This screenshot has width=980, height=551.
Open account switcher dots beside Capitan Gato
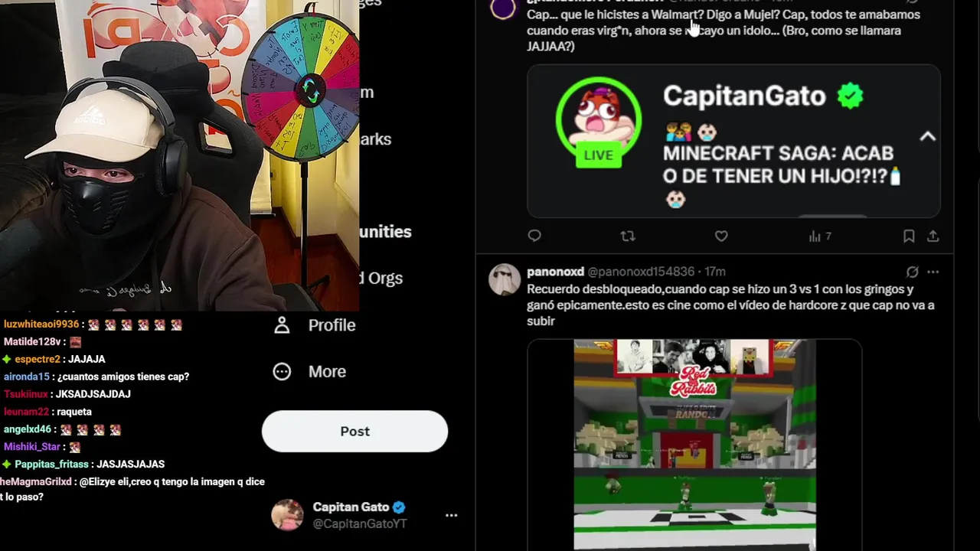click(x=452, y=515)
